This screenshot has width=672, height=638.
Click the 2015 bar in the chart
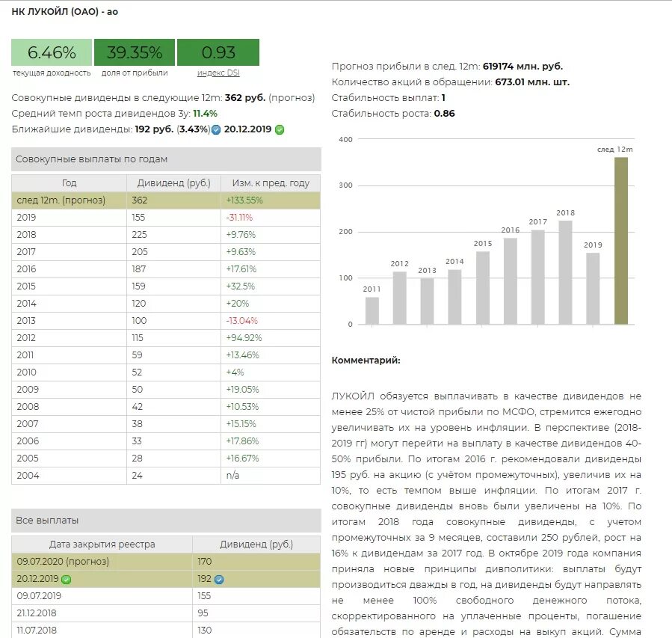[x=483, y=288]
